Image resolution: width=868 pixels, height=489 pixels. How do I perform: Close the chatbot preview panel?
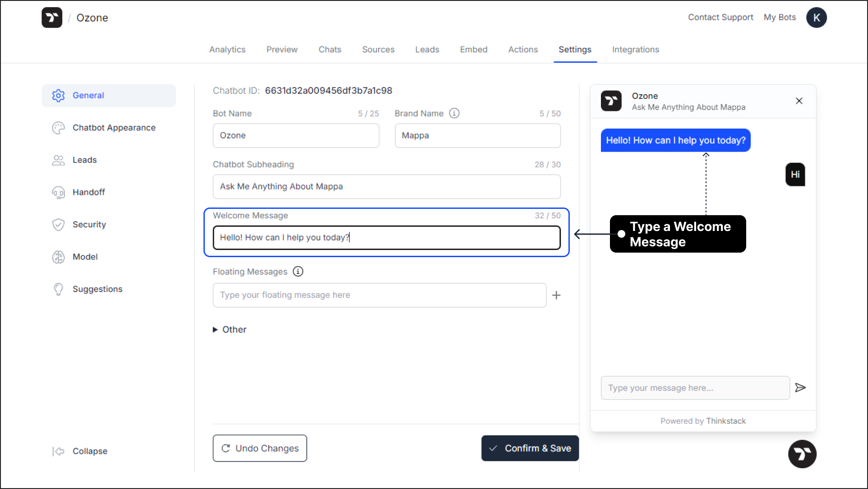(x=799, y=101)
